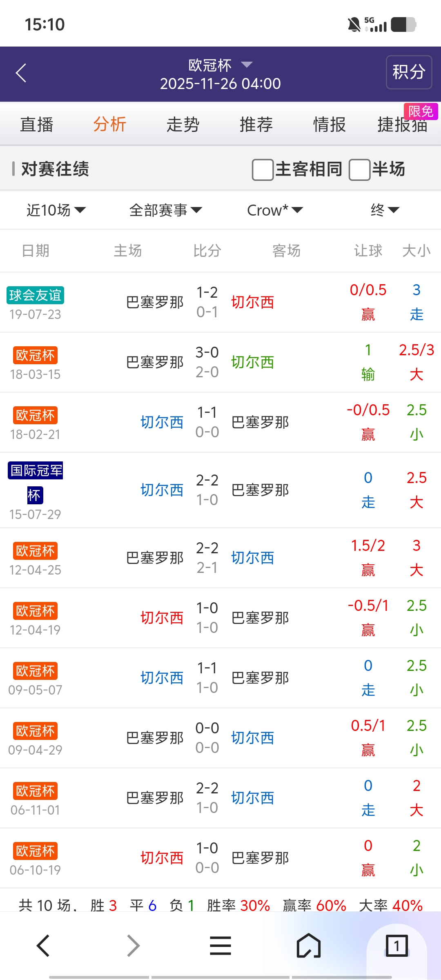The image size is (441, 980).
Task: Tap the browser forward arrow
Action: 133,945
